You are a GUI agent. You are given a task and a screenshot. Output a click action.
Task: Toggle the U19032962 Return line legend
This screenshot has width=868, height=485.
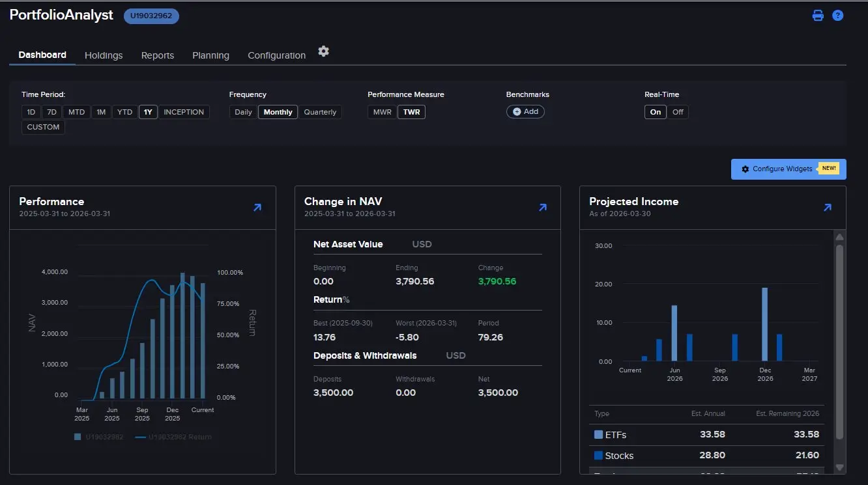click(x=173, y=437)
